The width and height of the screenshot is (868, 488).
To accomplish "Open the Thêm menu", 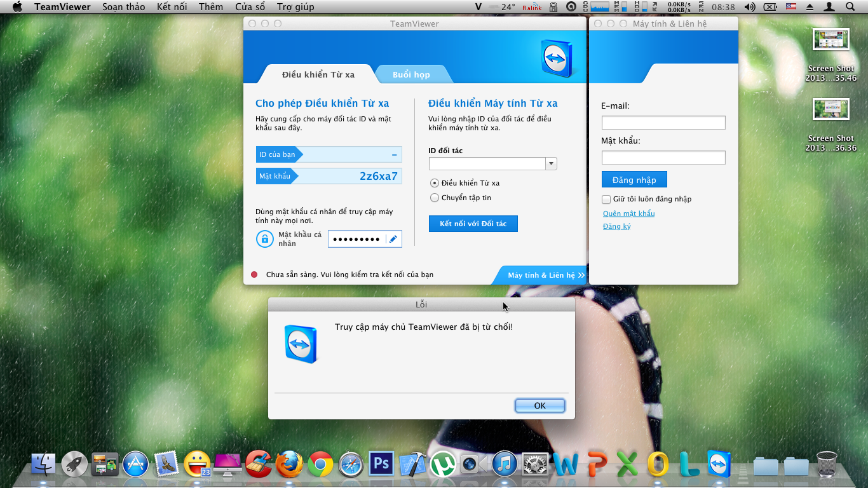I will pos(210,7).
